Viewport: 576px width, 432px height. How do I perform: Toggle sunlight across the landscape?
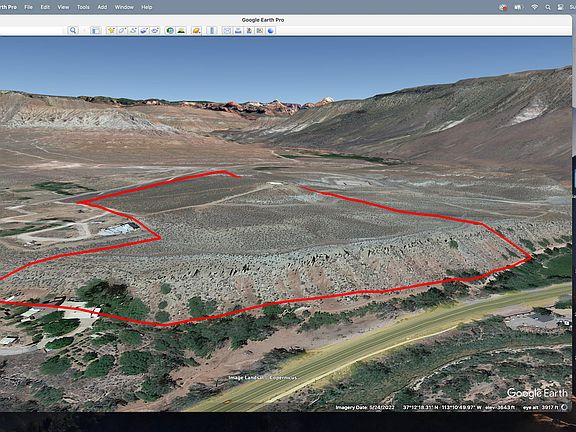(x=181, y=30)
